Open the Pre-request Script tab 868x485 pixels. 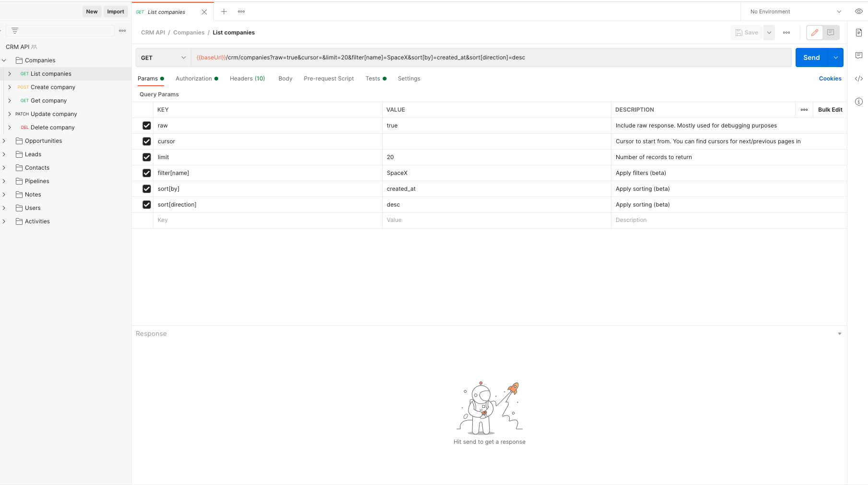pos(328,78)
